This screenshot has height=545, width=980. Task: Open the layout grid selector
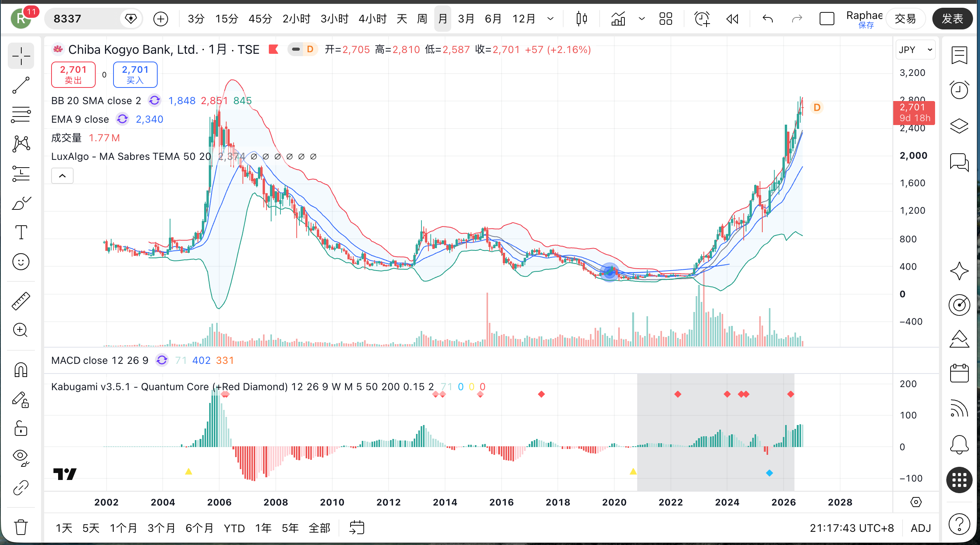click(x=666, y=19)
